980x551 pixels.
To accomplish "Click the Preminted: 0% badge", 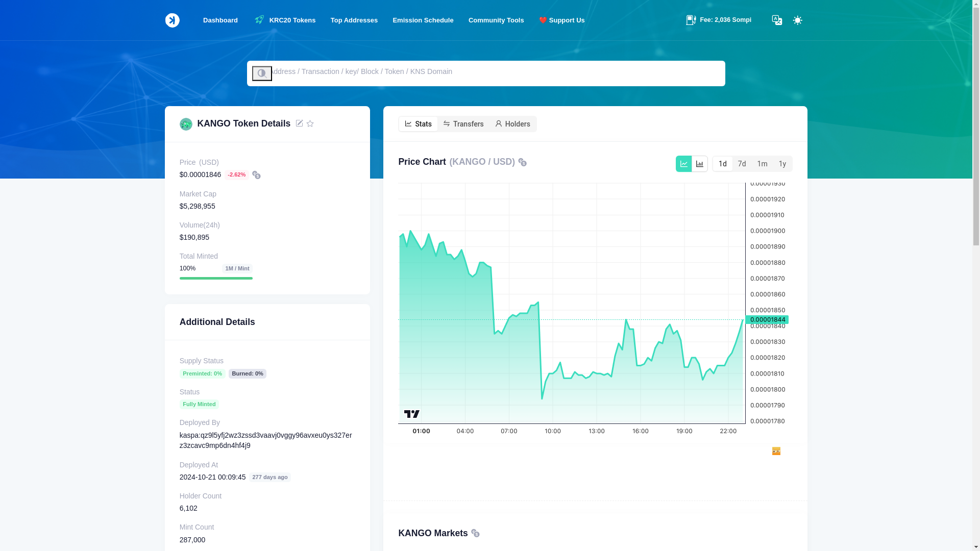I will (202, 373).
